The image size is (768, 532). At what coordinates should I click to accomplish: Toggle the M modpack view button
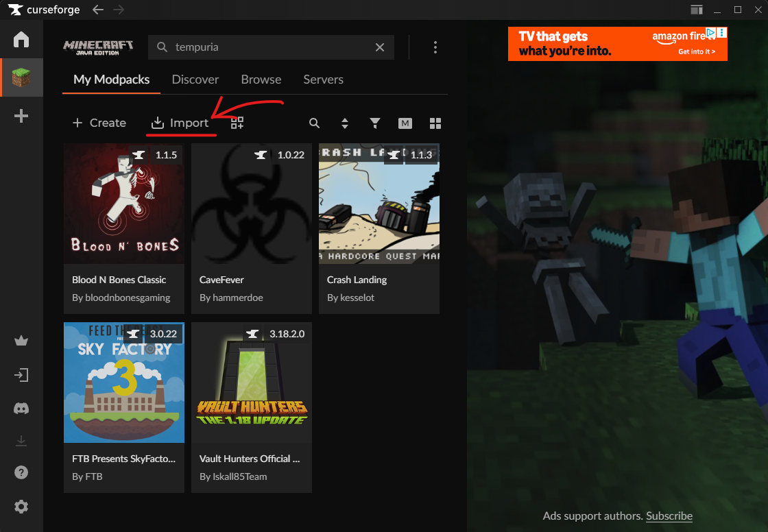click(x=405, y=123)
